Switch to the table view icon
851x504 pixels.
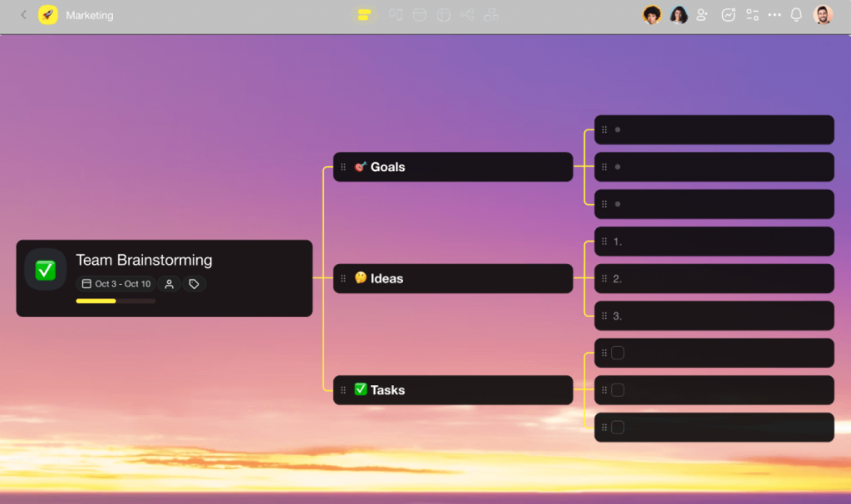pyautogui.click(x=444, y=15)
